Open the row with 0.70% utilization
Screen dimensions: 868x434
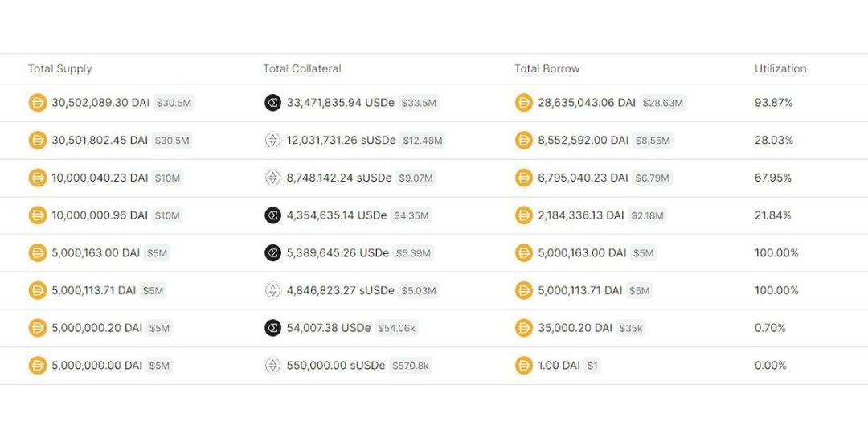click(x=434, y=328)
